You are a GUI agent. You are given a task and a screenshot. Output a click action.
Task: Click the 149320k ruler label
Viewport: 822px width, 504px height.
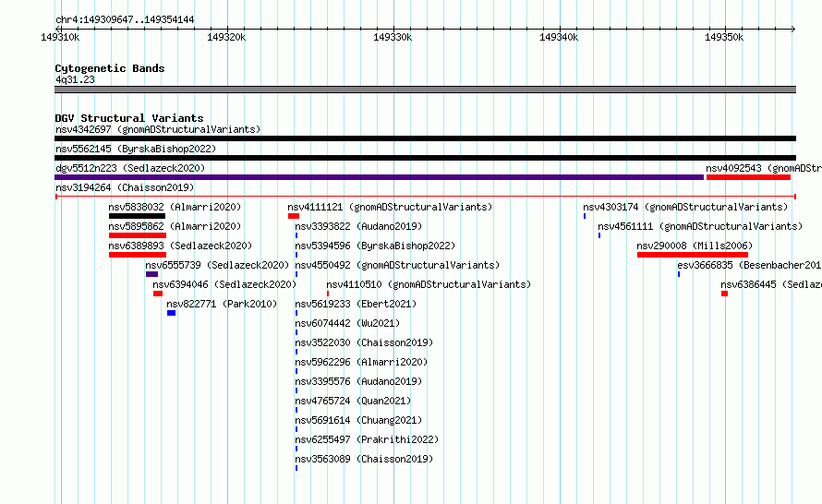226,37
